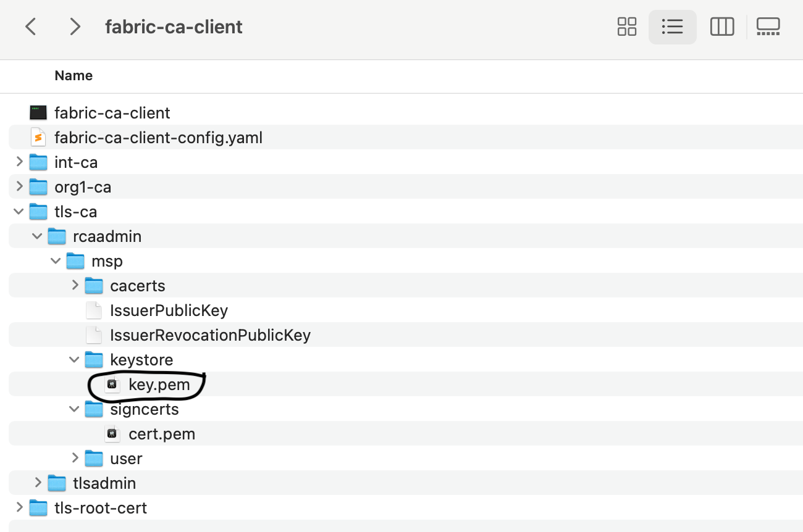This screenshot has width=803, height=532.
Task: Select the org1-ca folder icon
Action: 38,187
